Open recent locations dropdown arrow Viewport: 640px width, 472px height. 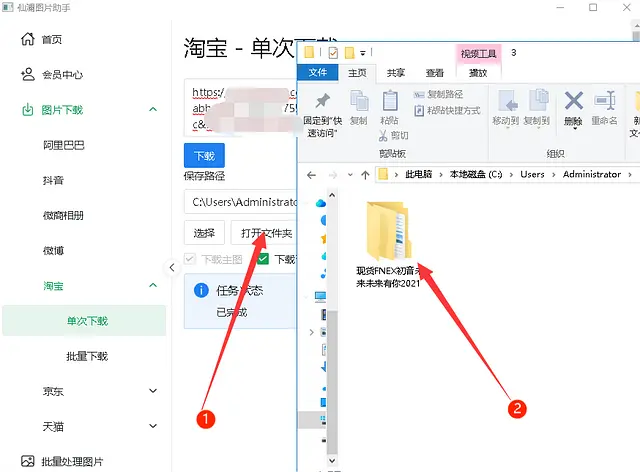tap(350, 175)
